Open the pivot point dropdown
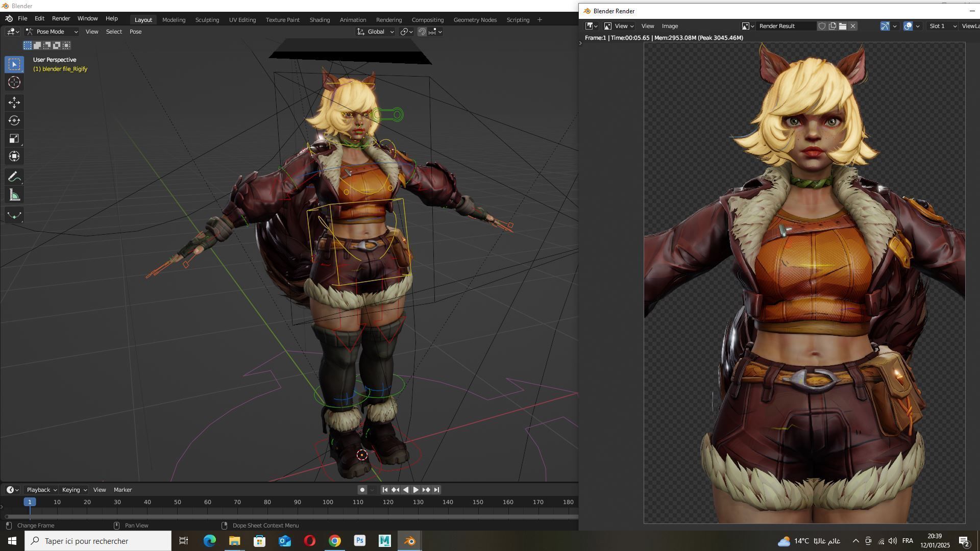Screen dimensions: 980x551 (406, 32)
